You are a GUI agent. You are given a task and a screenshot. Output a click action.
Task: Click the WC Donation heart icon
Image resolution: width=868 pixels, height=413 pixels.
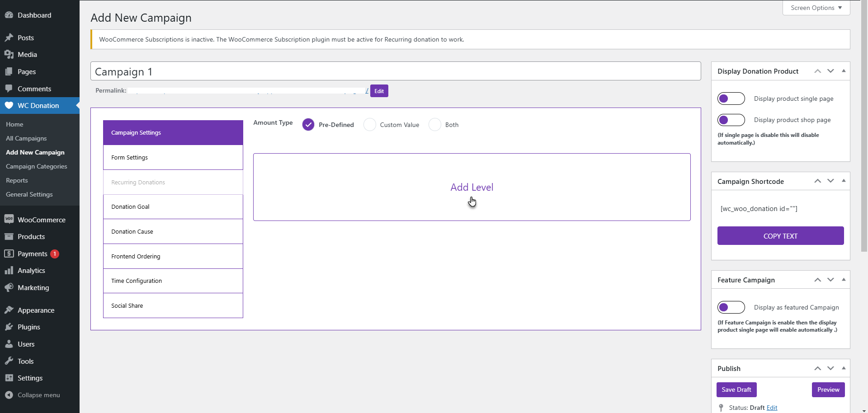[x=9, y=106]
